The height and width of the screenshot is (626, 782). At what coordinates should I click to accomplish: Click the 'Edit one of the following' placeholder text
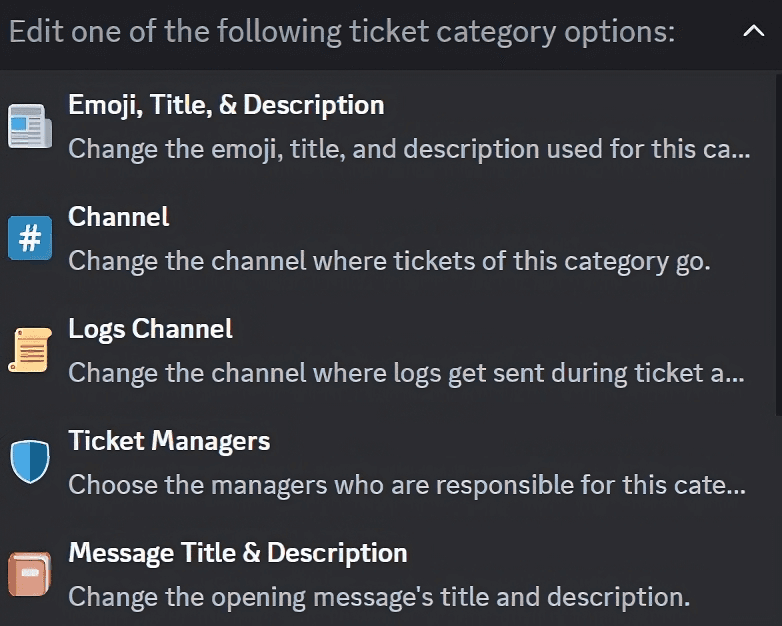pos(342,32)
